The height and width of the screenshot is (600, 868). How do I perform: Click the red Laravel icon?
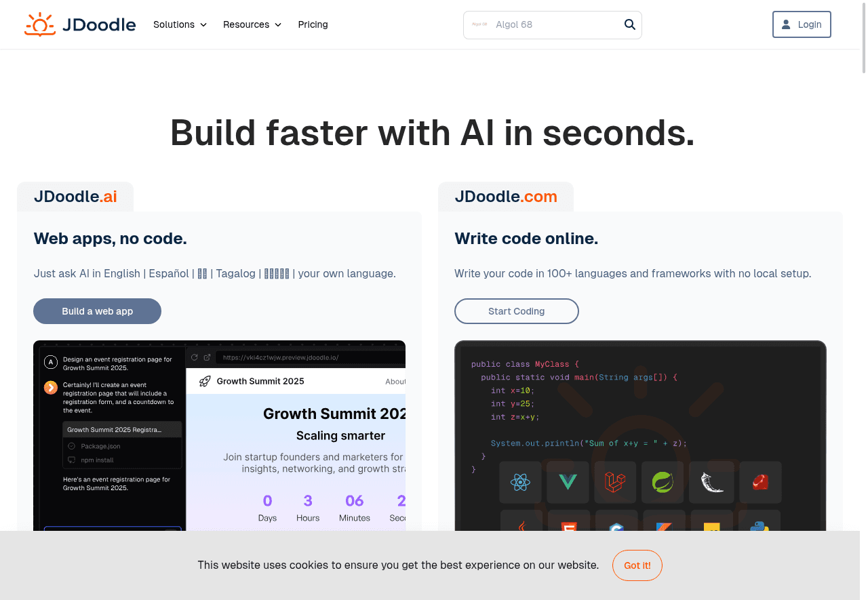(615, 482)
